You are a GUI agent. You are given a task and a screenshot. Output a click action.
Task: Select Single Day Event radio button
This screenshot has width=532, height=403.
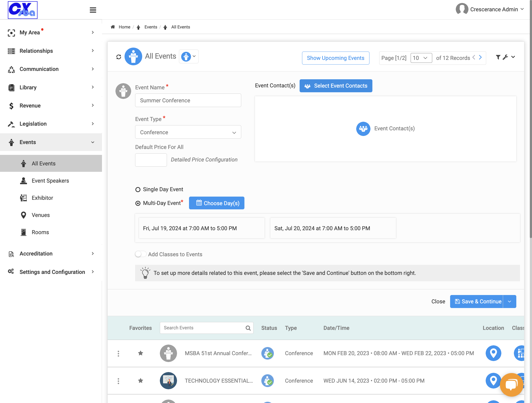point(138,190)
